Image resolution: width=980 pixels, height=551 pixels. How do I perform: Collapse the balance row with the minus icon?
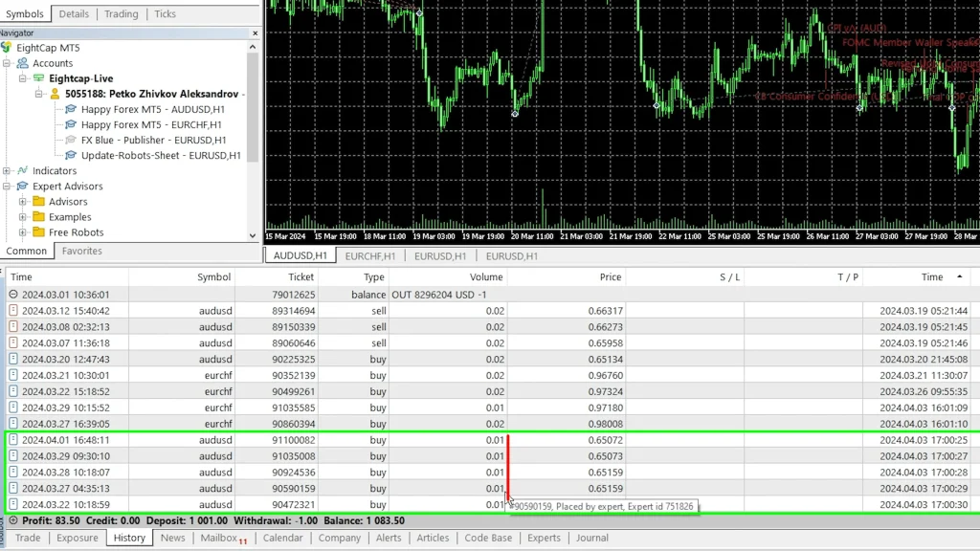13,295
